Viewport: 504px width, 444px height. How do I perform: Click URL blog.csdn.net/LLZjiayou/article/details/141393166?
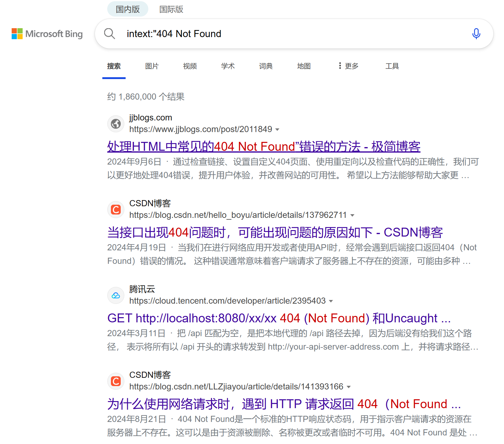coord(236,387)
